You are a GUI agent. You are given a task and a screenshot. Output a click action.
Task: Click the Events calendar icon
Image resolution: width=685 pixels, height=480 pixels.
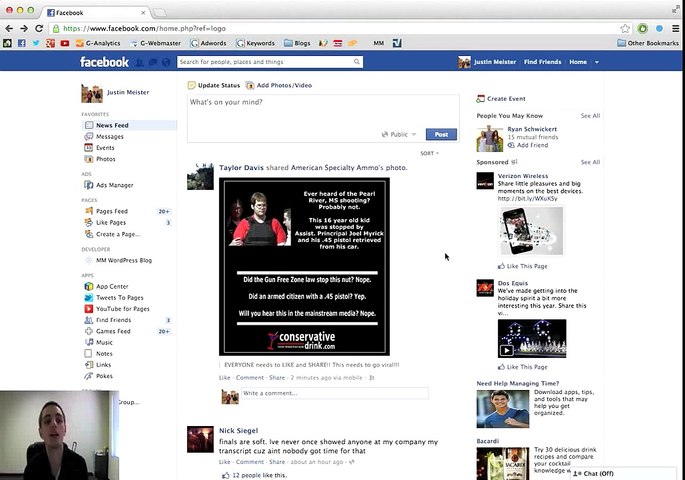tap(89, 148)
